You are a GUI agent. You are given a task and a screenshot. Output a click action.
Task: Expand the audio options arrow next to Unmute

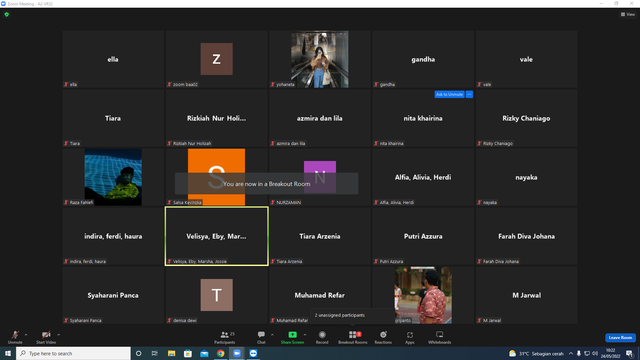tap(26, 335)
